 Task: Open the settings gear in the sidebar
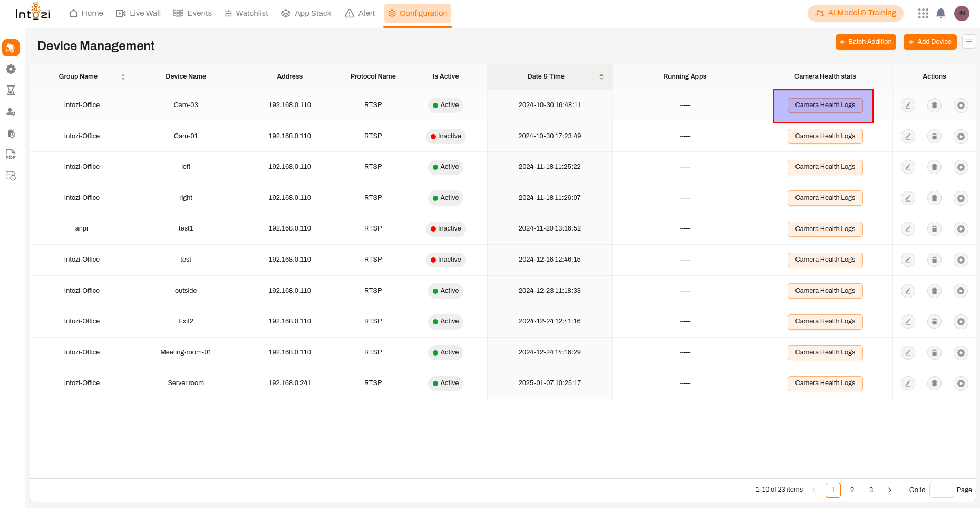click(x=11, y=69)
